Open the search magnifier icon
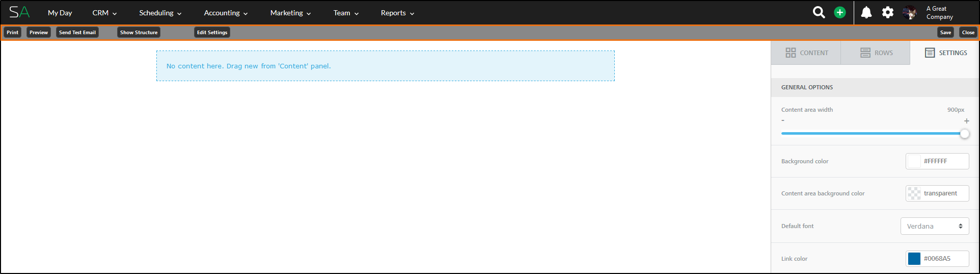Screen dimensions: 980x274 pos(819,12)
